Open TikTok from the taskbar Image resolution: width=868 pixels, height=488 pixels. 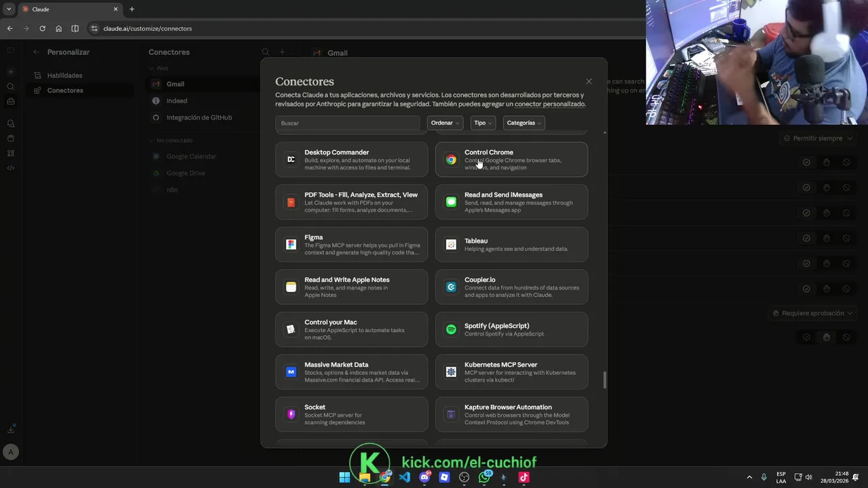[x=524, y=477]
